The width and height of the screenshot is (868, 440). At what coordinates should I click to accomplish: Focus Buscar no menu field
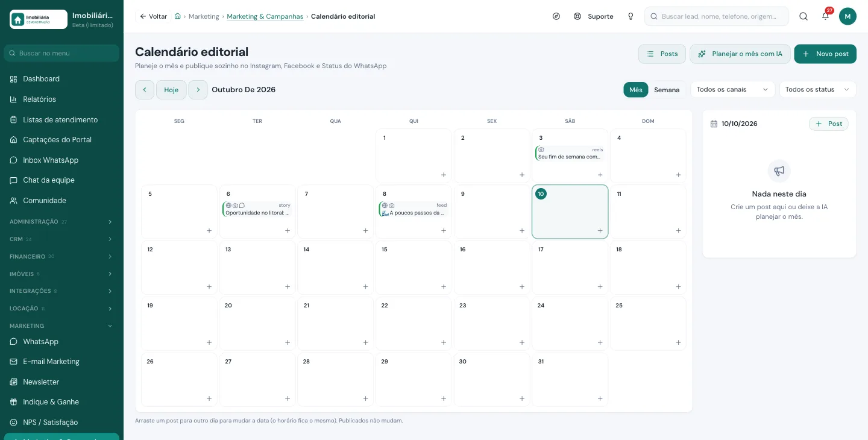[x=61, y=53]
